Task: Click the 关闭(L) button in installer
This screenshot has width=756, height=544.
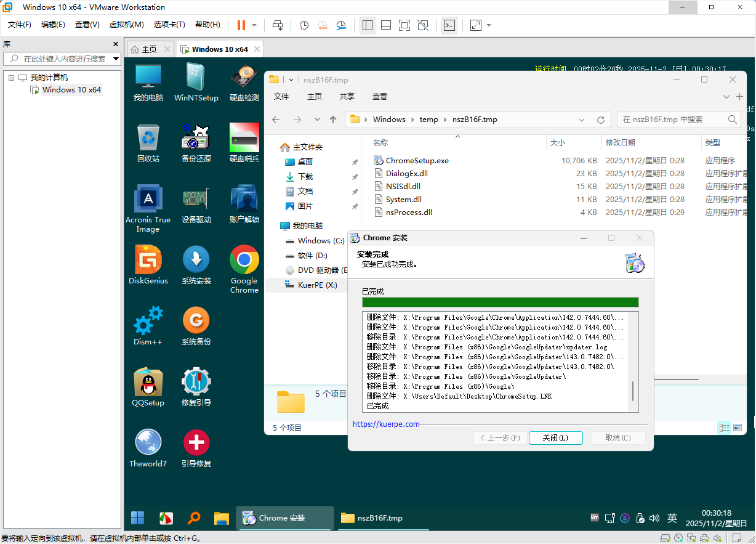Action: (x=555, y=438)
